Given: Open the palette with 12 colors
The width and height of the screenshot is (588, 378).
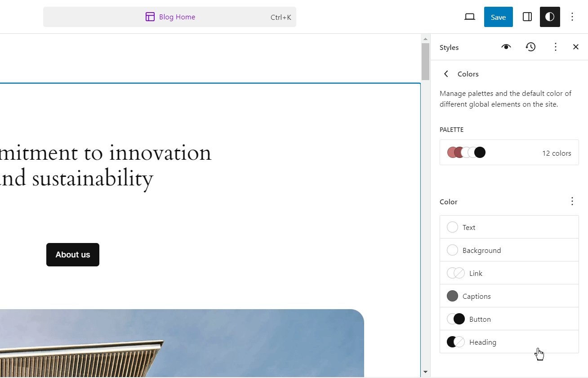Looking at the screenshot, I should click(x=509, y=153).
